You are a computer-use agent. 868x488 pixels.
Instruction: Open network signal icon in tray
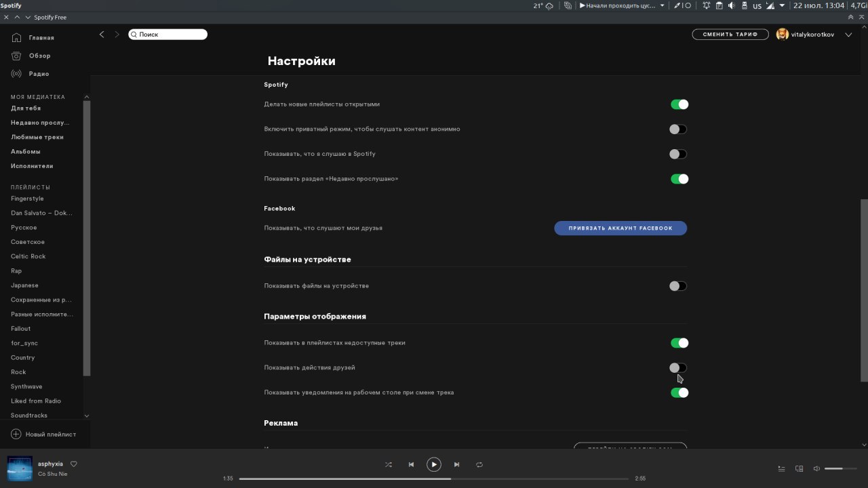(770, 5)
